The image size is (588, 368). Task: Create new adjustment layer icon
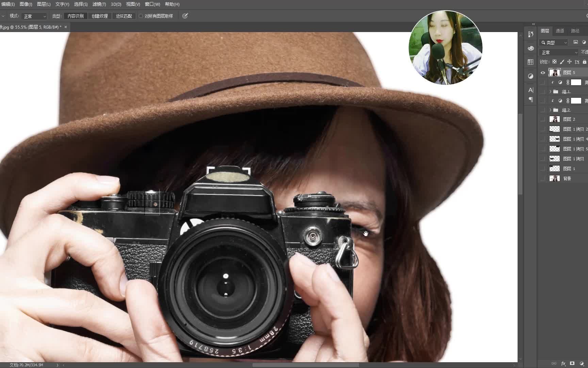(x=582, y=364)
